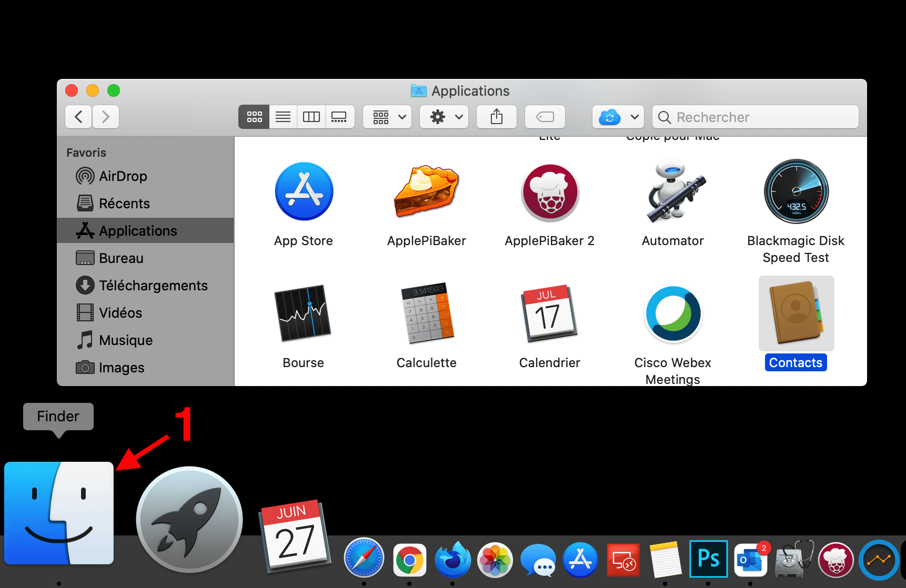Viewport: 906px width, 588px height.
Task: Click the Share button
Action: coord(496,117)
